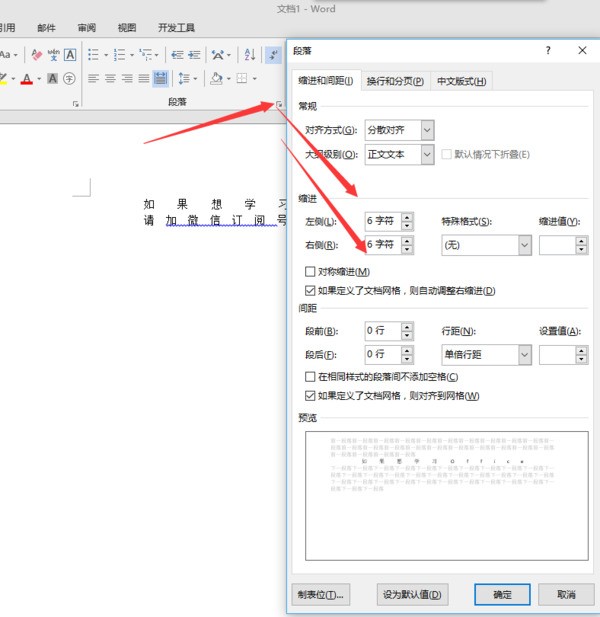
Task: Click the 左侧 indent value field
Action: tap(381, 221)
